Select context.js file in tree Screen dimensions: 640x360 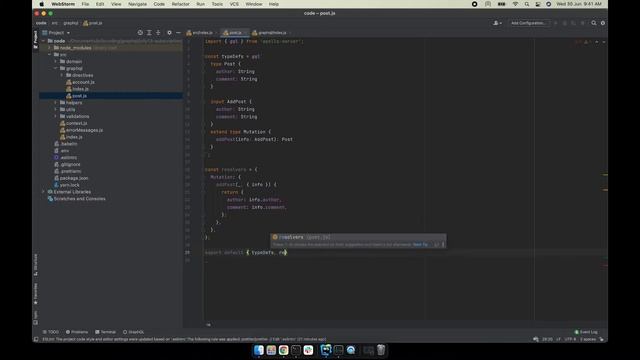[x=76, y=123]
